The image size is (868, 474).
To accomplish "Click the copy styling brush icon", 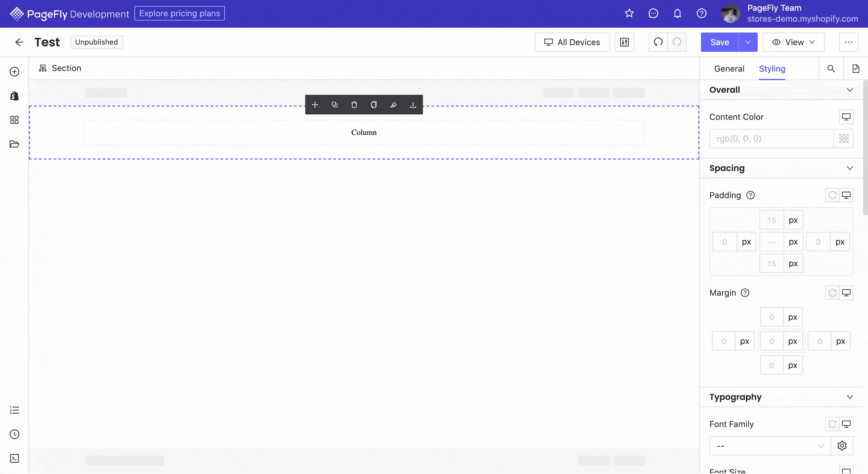I will pyautogui.click(x=393, y=105).
